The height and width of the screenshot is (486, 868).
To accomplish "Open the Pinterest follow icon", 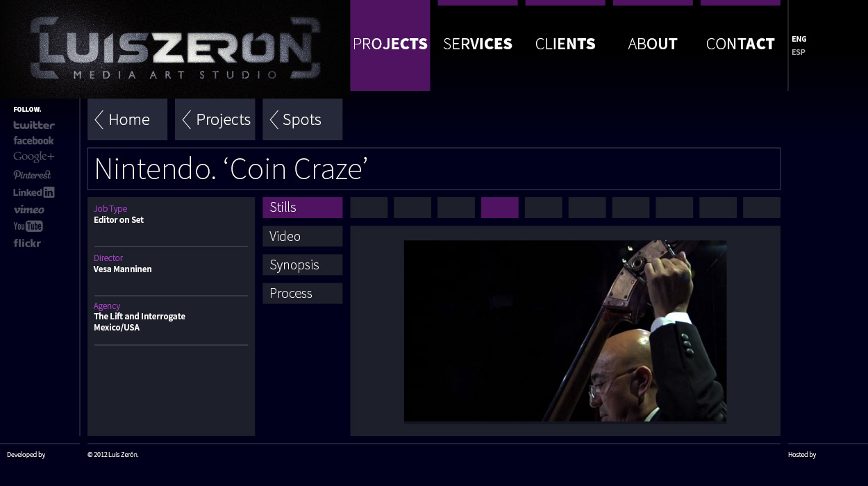I will [x=32, y=175].
